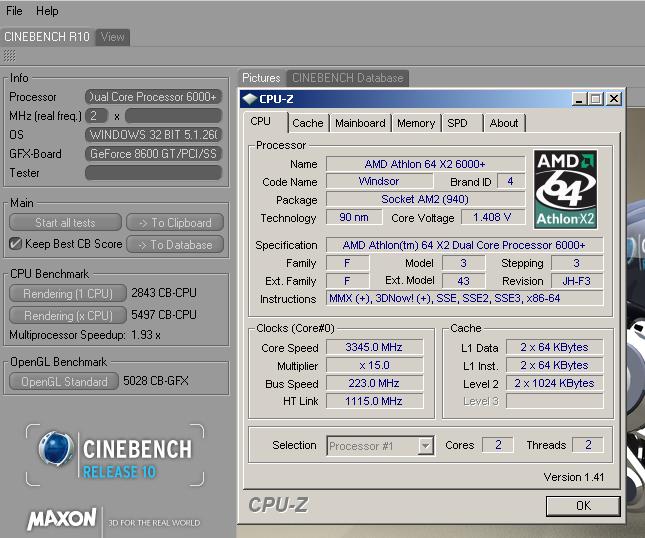Select the L1 Data cache value
Image resolution: width=645 pixels, height=538 pixels.
[x=554, y=347]
